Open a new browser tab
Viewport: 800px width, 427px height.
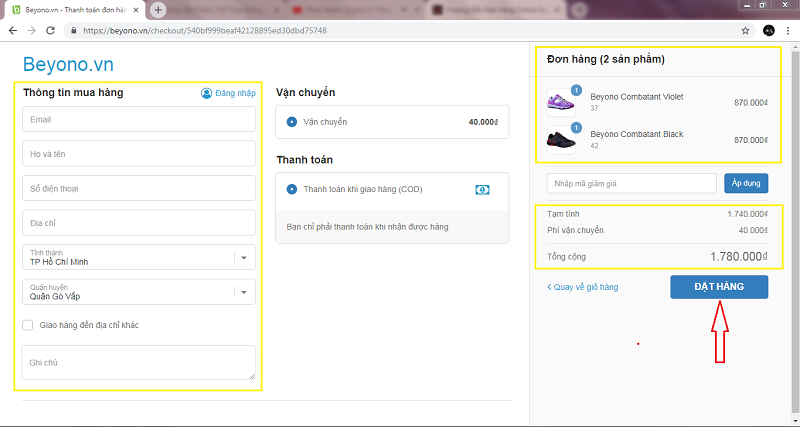point(158,10)
